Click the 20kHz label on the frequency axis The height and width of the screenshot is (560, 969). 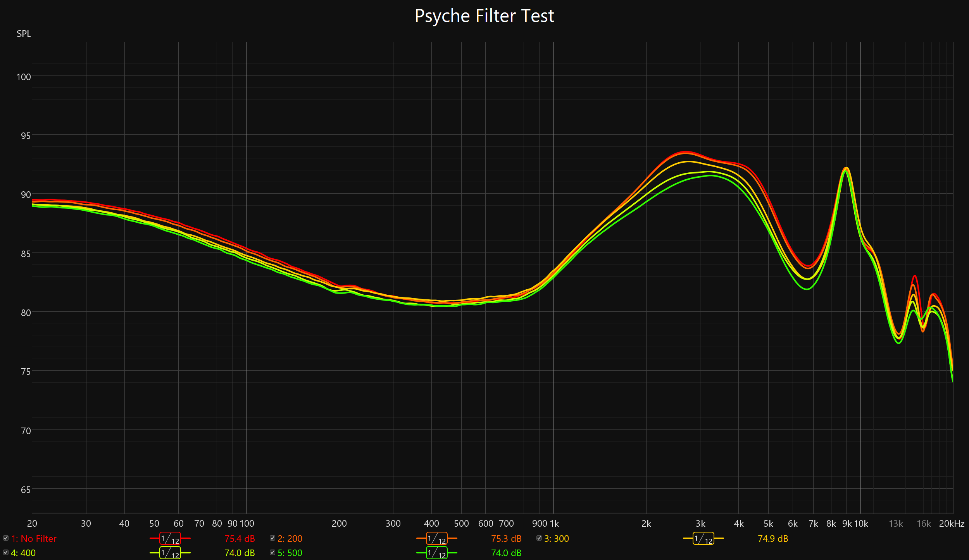click(952, 524)
